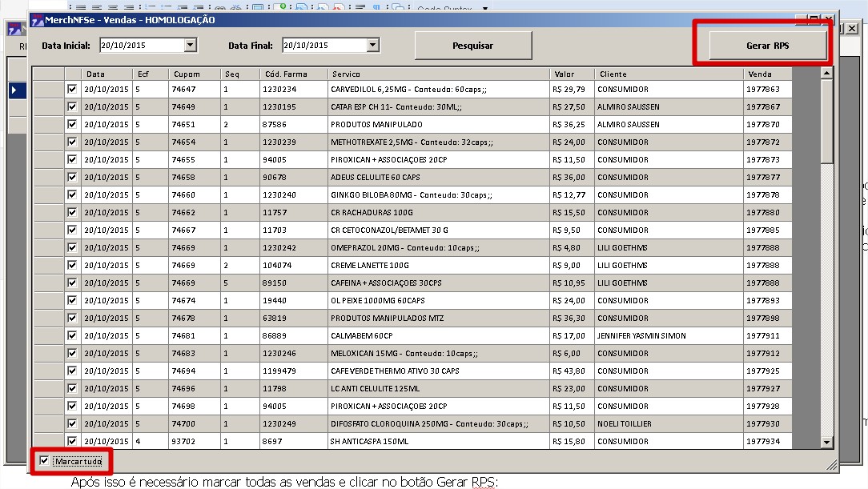Image resolution: width=868 pixels, height=489 pixels.
Task: Click the Cliente column header
Action: coord(668,74)
